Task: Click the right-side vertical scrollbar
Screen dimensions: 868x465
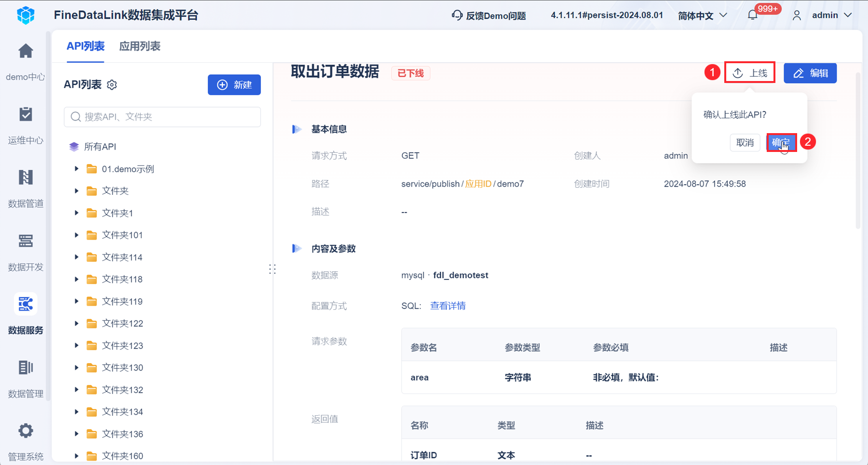Action: pyautogui.click(x=858, y=150)
